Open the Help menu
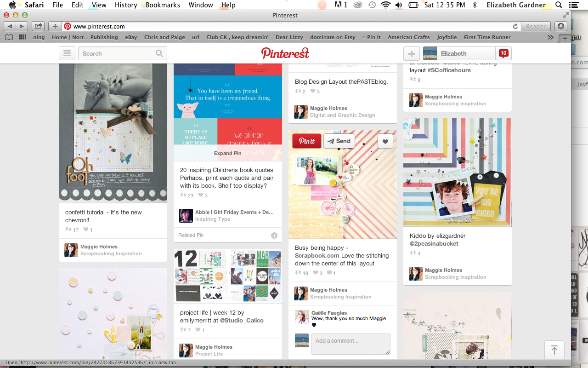The image size is (588, 368). pos(228,5)
